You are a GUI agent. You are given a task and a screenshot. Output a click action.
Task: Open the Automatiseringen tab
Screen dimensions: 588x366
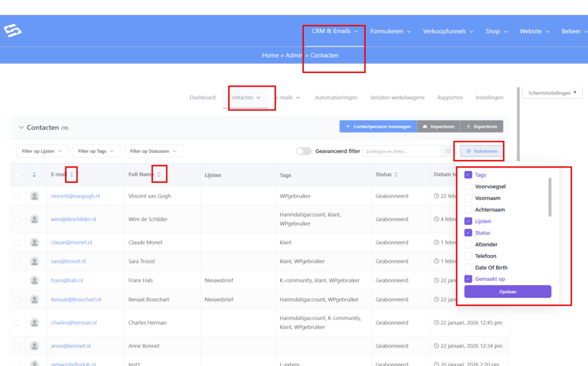[336, 98]
